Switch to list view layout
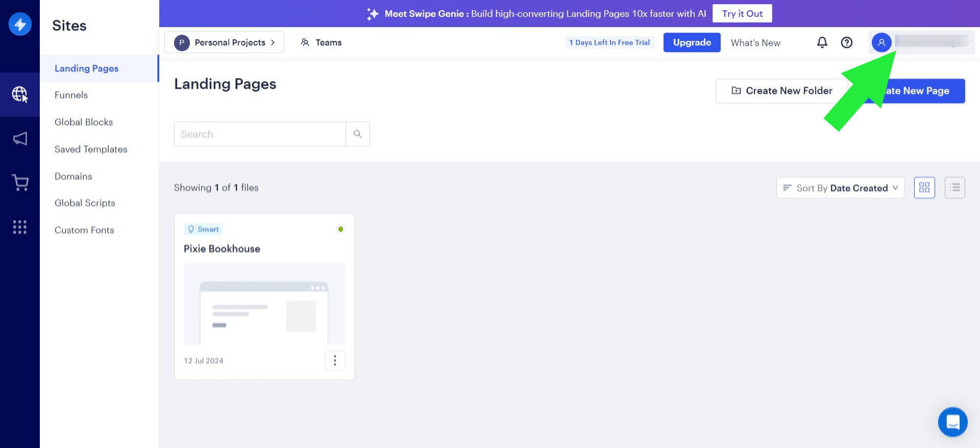This screenshot has height=448, width=980. (954, 188)
